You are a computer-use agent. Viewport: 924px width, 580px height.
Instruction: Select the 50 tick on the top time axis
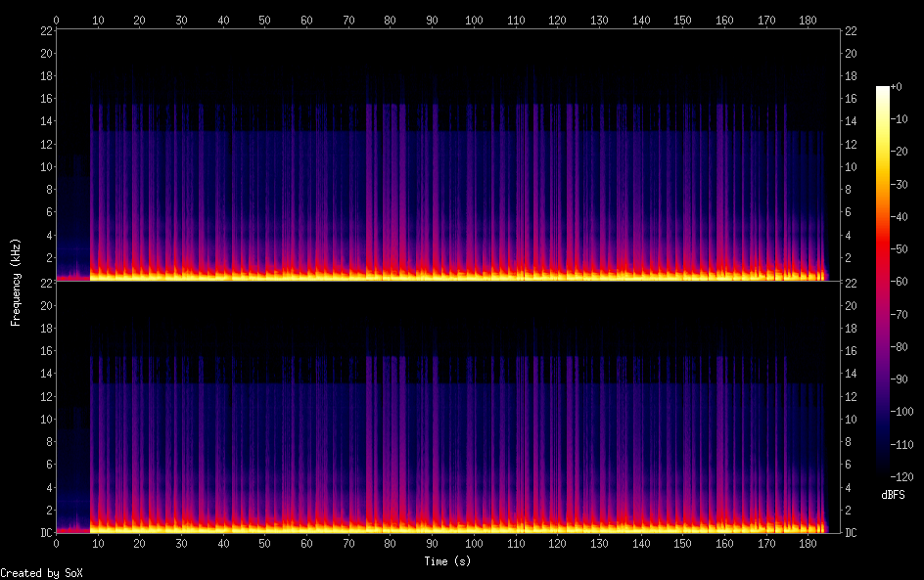[x=265, y=20]
